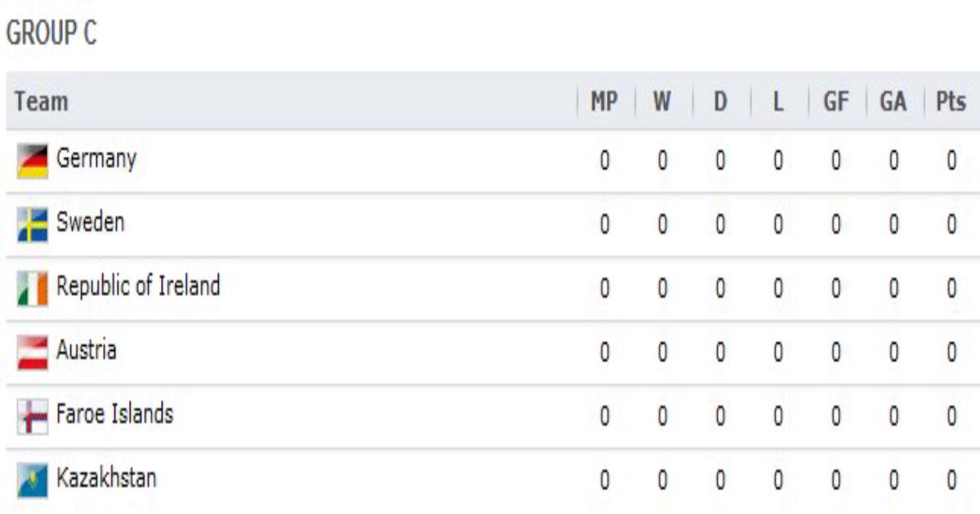The height and width of the screenshot is (514, 980).
Task: Click the Kazakhstan flag icon
Action: point(33,480)
